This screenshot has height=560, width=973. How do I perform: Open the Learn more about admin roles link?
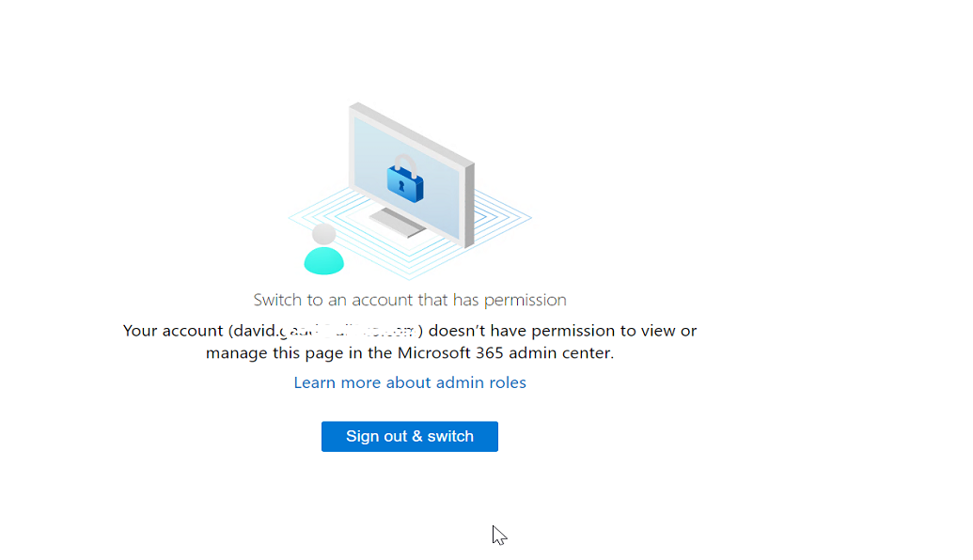pyautogui.click(x=409, y=382)
